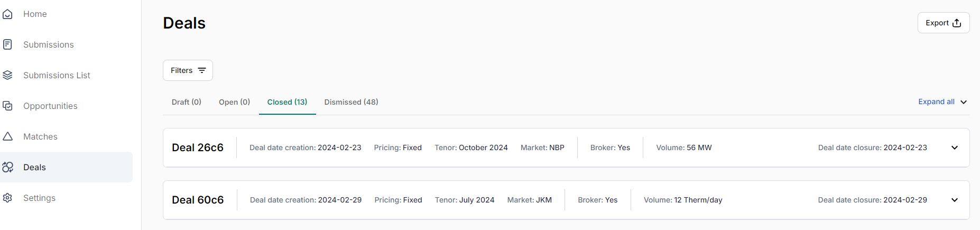
Task: Click the Home icon in sidebar
Action: click(x=7, y=14)
